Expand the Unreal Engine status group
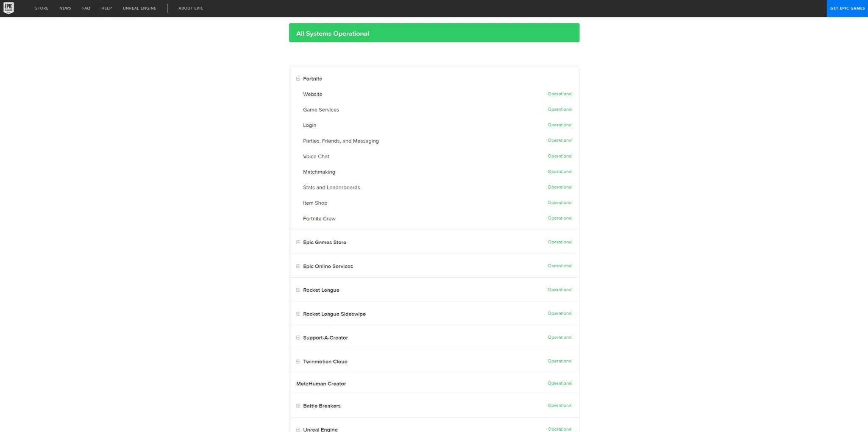 point(298,429)
